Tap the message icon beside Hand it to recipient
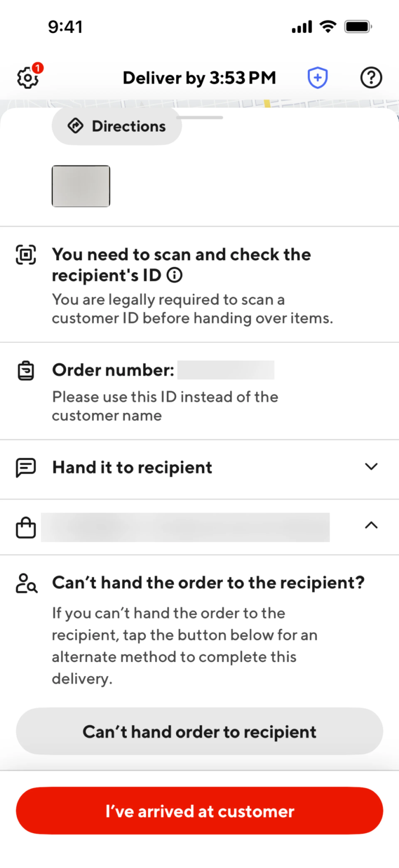This screenshot has width=399, height=868. click(x=26, y=467)
